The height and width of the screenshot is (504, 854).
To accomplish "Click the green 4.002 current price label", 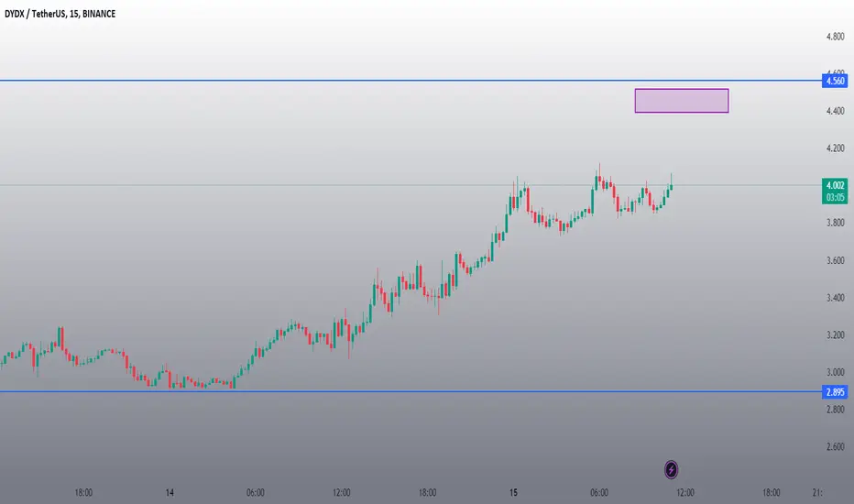I will tap(835, 185).
